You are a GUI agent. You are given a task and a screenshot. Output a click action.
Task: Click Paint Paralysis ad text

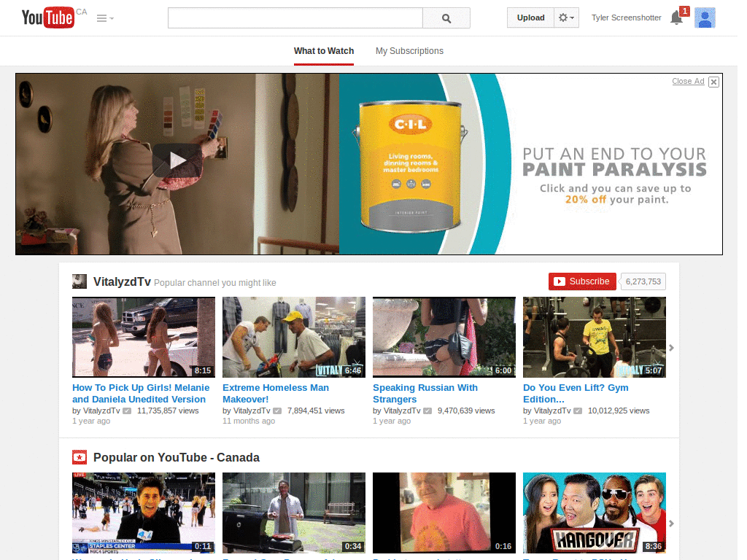614,162
